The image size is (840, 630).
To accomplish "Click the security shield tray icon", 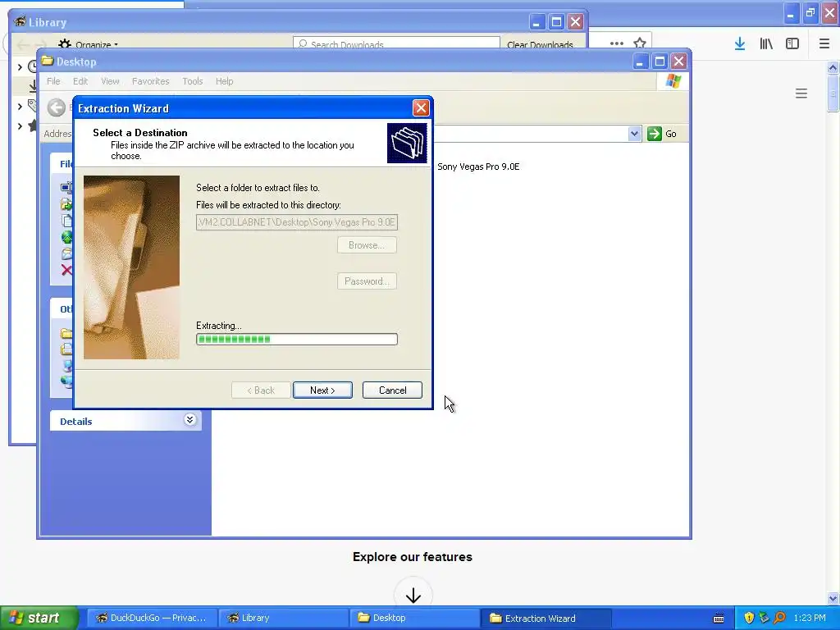I will 750,618.
